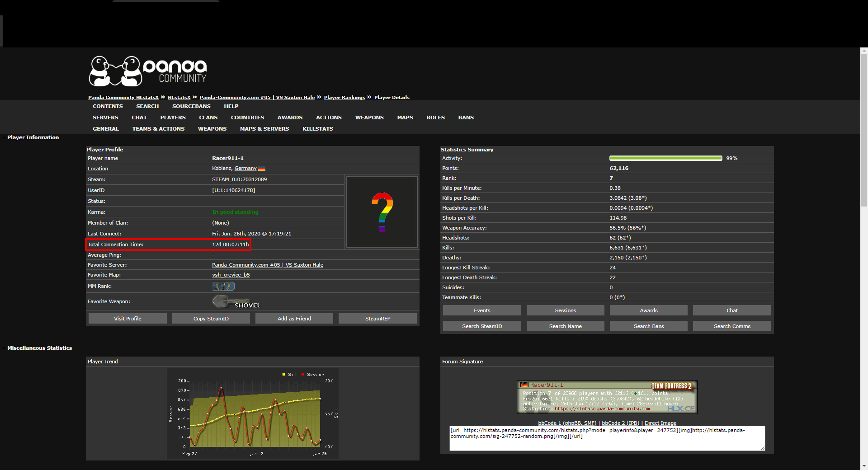Open the SourceBans menu item
Image resolution: width=868 pixels, height=470 pixels.
191,106
